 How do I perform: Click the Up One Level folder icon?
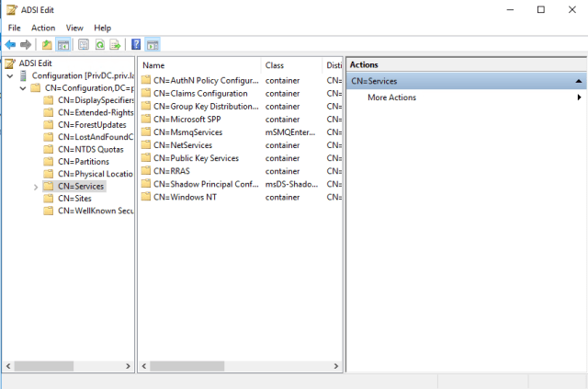[x=47, y=44]
